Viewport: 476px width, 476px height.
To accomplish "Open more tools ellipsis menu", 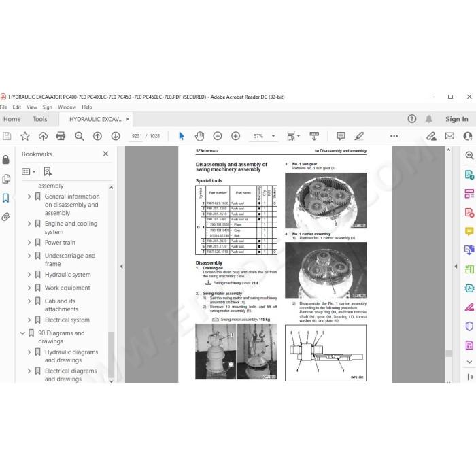I will (x=394, y=136).
